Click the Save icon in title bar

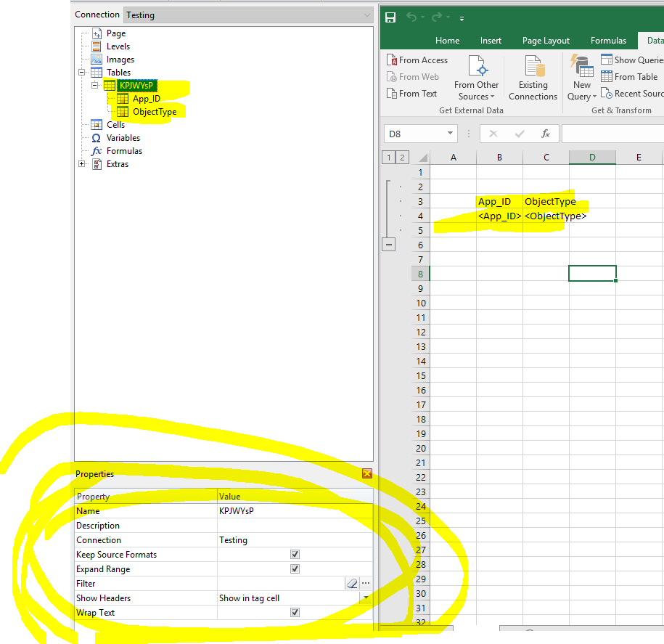coord(390,17)
